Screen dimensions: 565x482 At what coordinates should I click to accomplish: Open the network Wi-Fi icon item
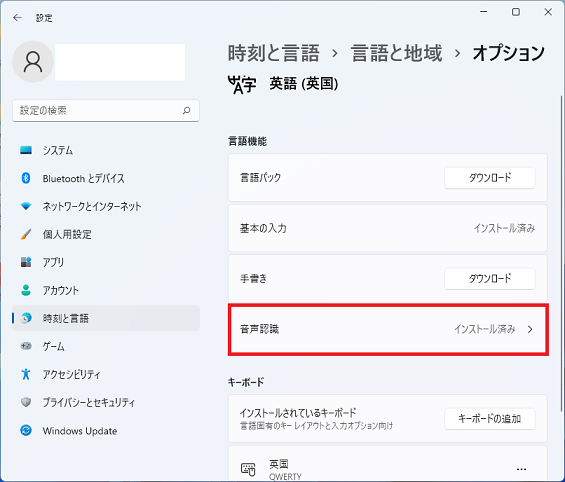(26, 206)
